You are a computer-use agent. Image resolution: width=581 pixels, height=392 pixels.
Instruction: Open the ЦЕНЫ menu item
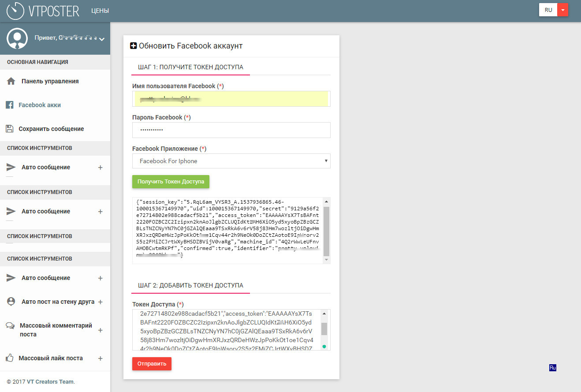(x=100, y=11)
